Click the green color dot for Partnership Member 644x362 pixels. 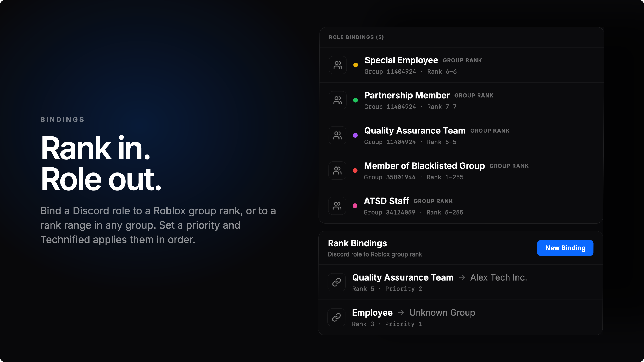[x=356, y=100]
